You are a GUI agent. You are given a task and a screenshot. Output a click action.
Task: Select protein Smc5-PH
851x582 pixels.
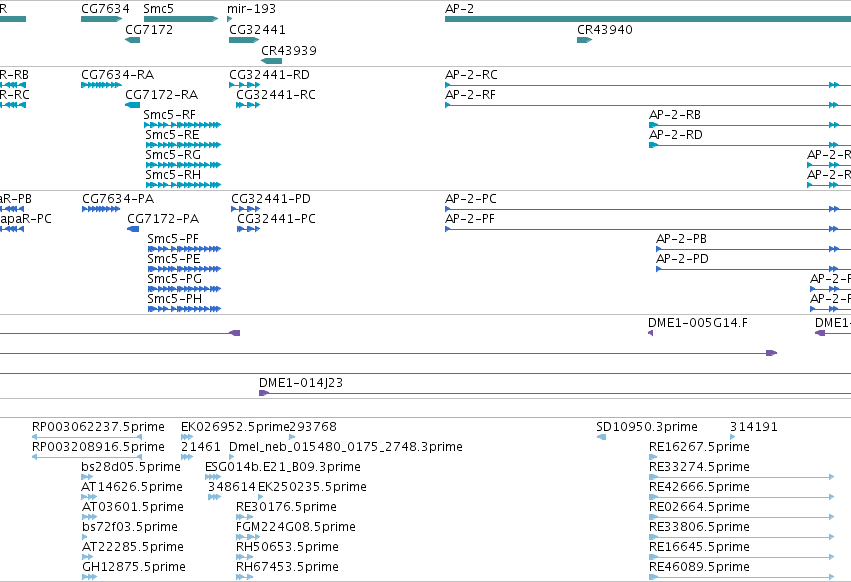point(175,299)
